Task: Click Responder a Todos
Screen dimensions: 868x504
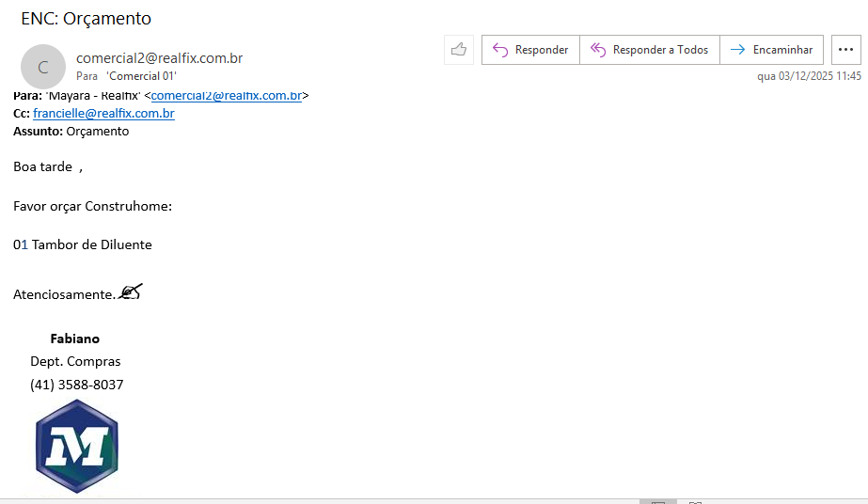Action: coord(650,50)
